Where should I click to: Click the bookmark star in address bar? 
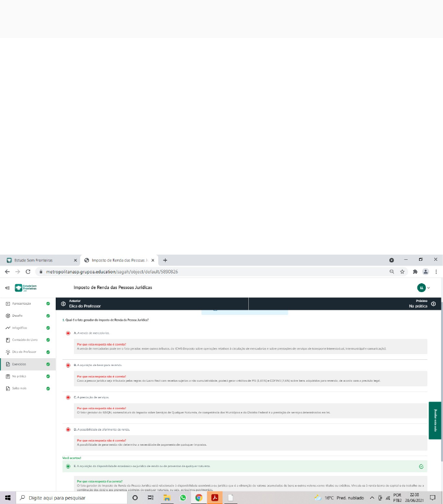(x=402, y=272)
